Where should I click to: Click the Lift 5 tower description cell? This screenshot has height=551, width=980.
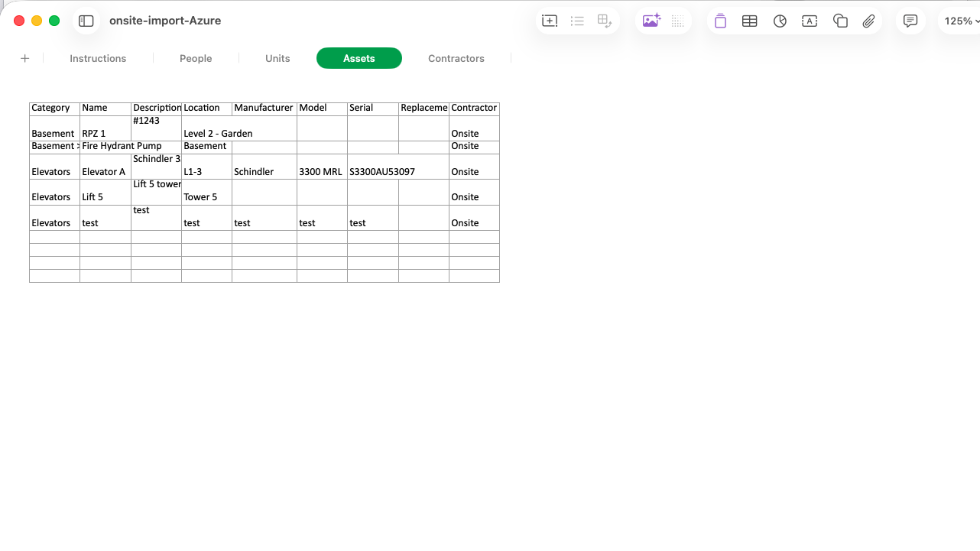coord(156,192)
